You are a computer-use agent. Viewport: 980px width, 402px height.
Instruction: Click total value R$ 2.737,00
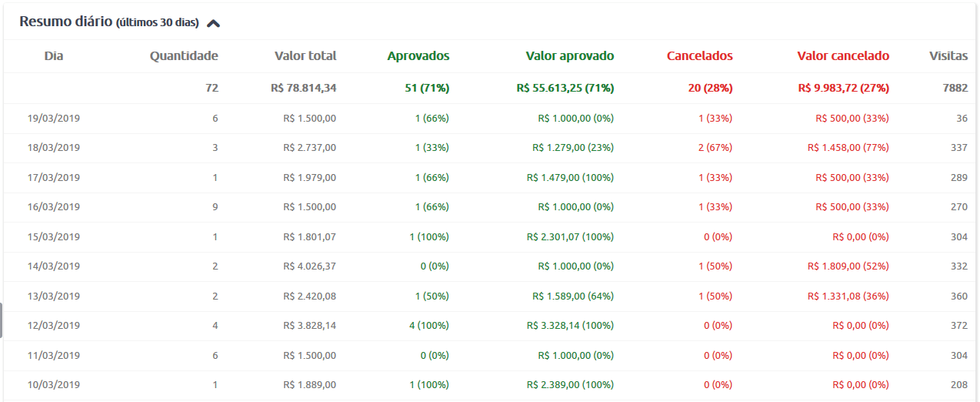pos(310,148)
